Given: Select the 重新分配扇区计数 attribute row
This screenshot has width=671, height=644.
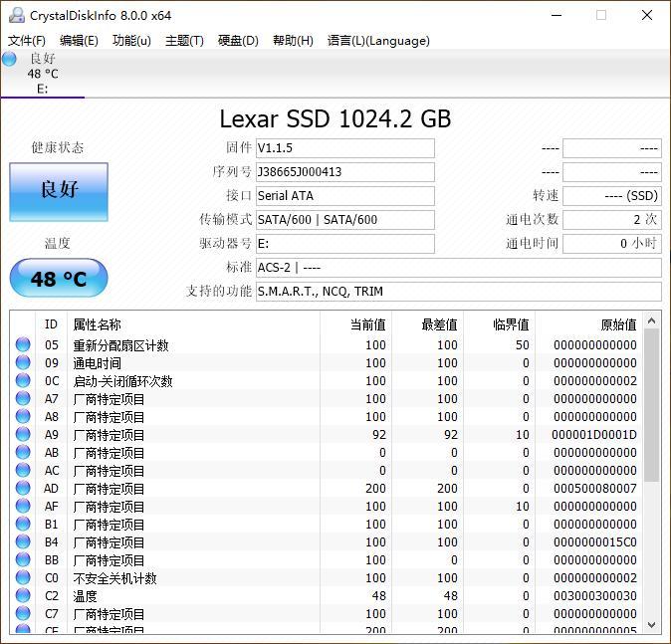Looking at the screenshot, I should click(x=328, y=344).
